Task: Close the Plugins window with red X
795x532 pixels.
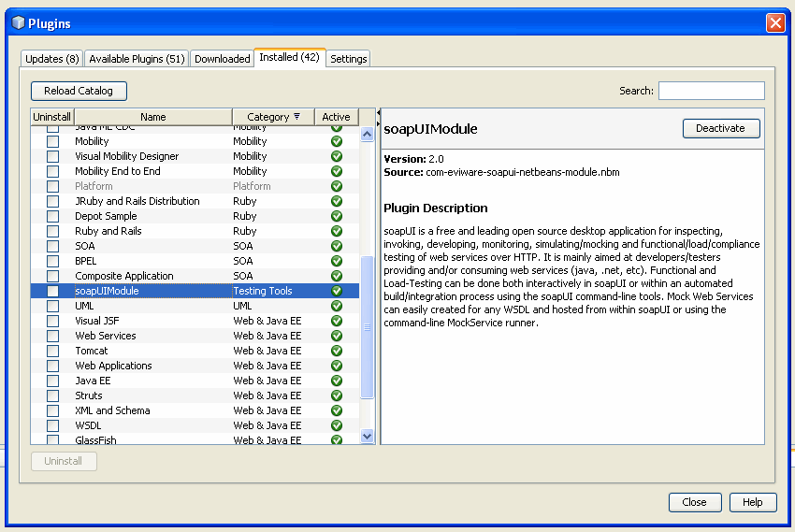Action: pos(775,22)
